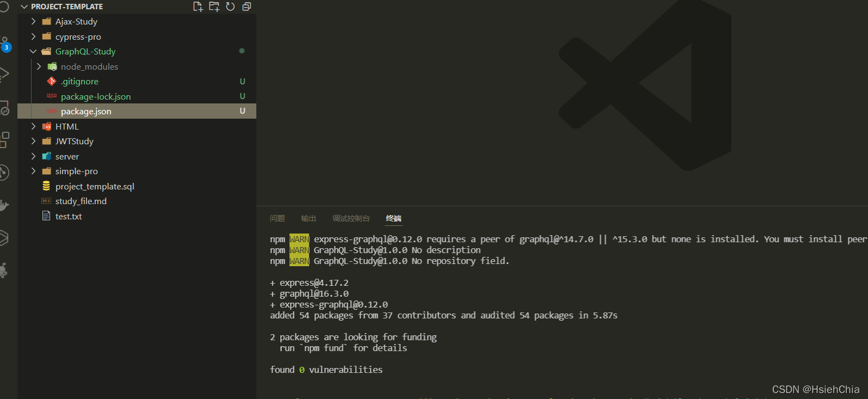Click 'No repository field.' warning text
868x399 pixels.
pyautogui.click(x=460, y=261)
